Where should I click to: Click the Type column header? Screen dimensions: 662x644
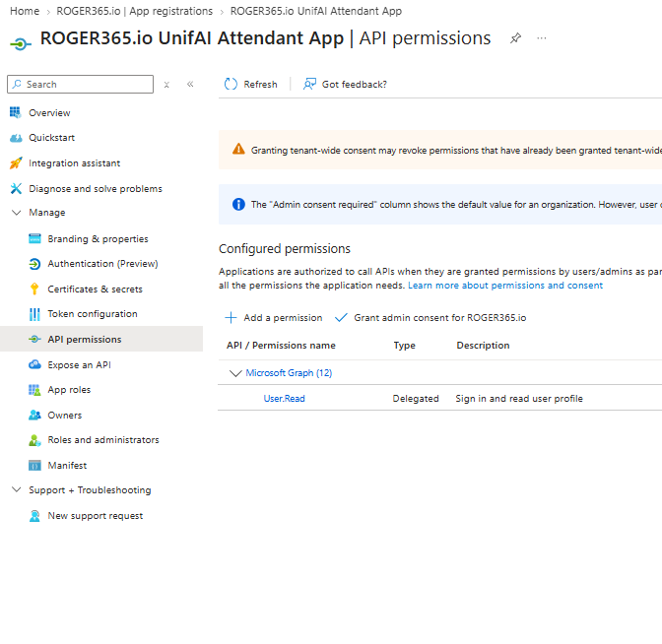coord(405,346)
